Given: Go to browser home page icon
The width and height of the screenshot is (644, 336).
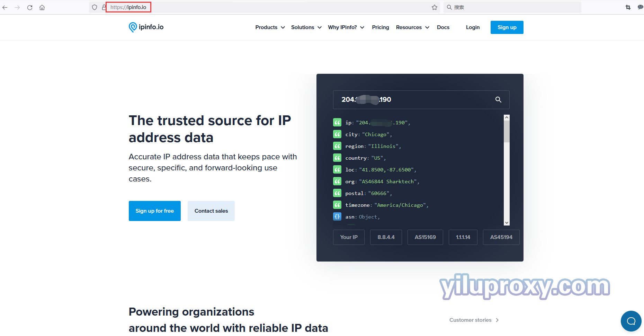Looking at the screenshot, I should (42, 7).
